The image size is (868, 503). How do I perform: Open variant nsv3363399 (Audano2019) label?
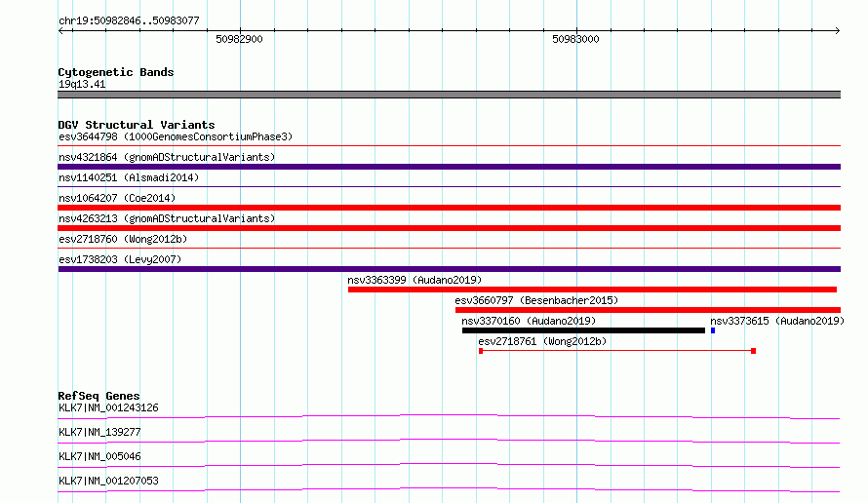[414, 280]
